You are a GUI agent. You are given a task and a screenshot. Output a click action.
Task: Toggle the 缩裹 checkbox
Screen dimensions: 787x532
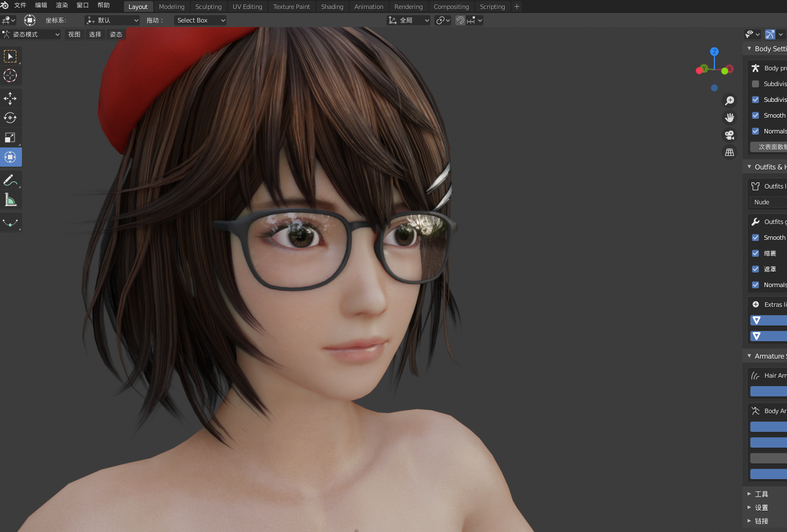pyautogui.click(x=755, y=253)
